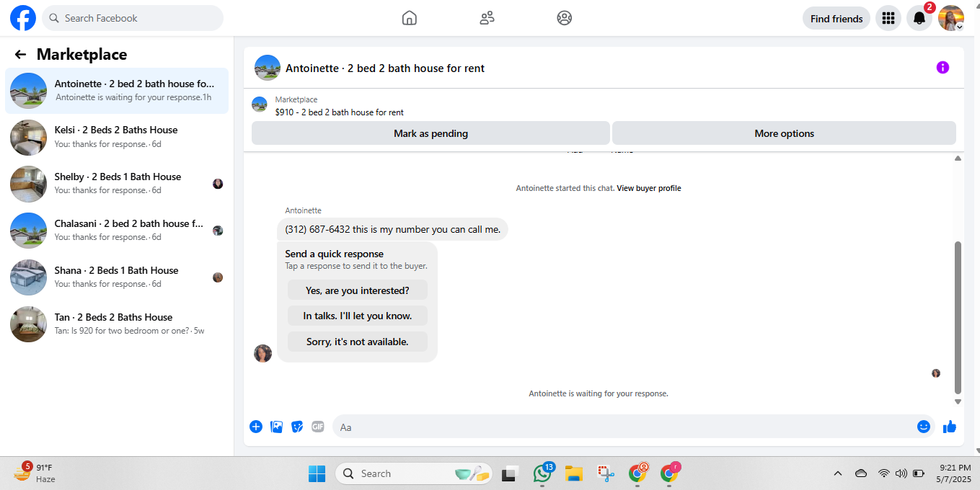Open Task View on the taskbar
980x490 pixels.
(511, 473)
